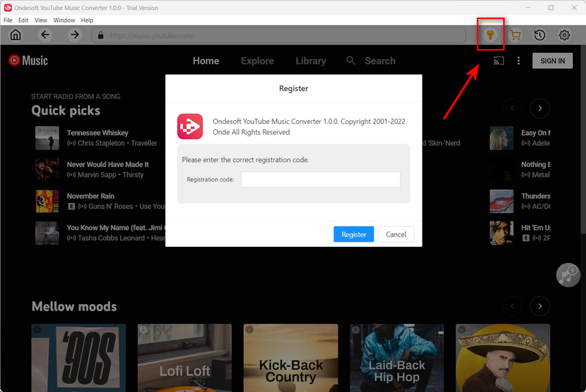The image size is (586, 392).
Task: Click the YouTube Music logo
Action: [x=29, y=61]
